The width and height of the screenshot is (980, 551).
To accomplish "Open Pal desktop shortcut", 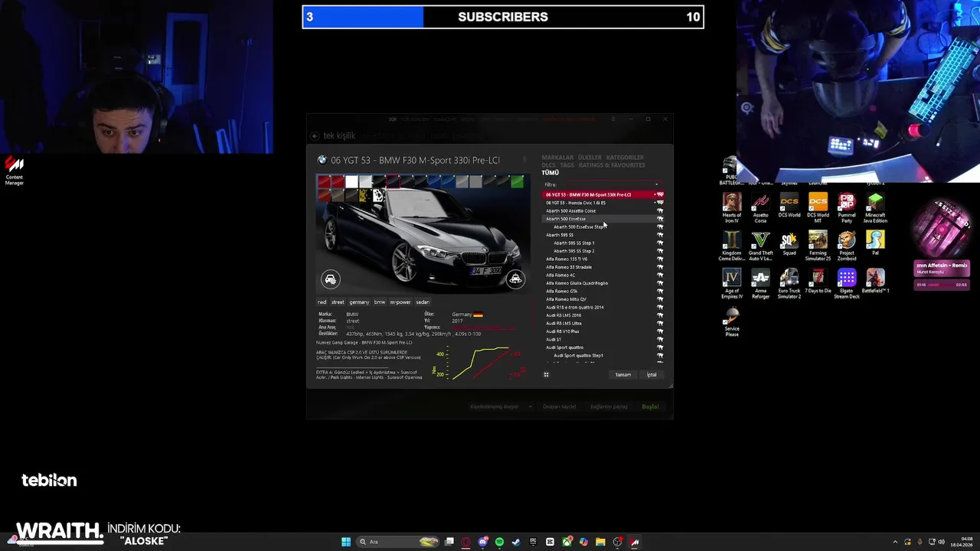I will pyautogui.click(x=875, y=243).
